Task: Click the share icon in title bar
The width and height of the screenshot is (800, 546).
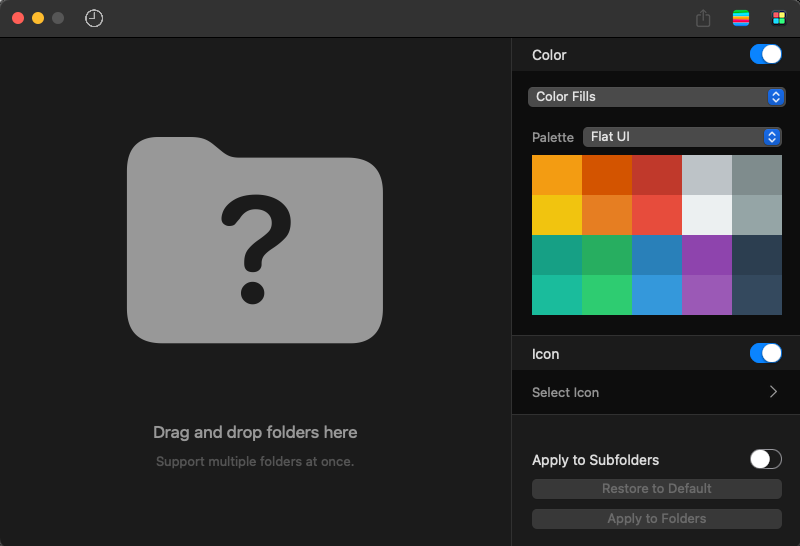Action: (703, 18)
